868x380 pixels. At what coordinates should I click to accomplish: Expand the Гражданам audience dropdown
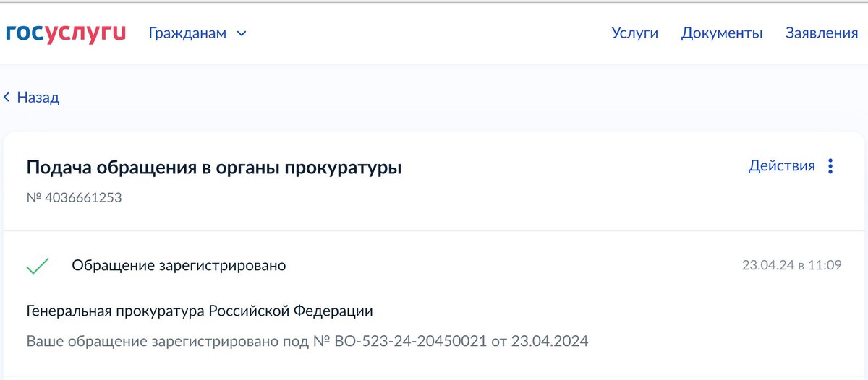coord(197,33)
